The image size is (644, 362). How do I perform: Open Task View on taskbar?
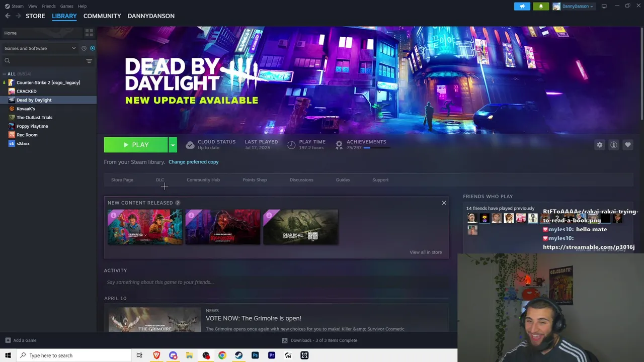(x=139, y=355)
